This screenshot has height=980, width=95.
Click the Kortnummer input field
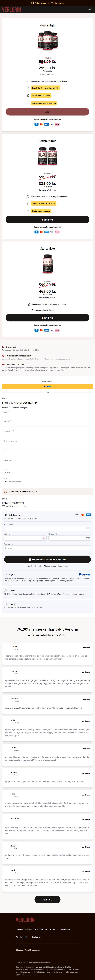47,528
